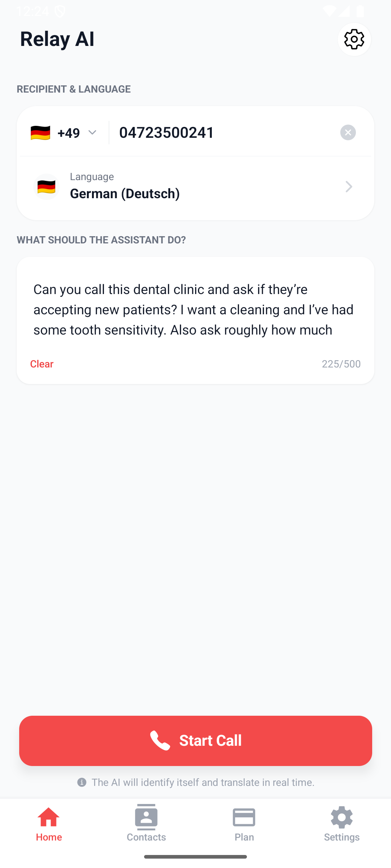
Task: Tap the 225/500 character counter
Action: click(x=341, y=364)
